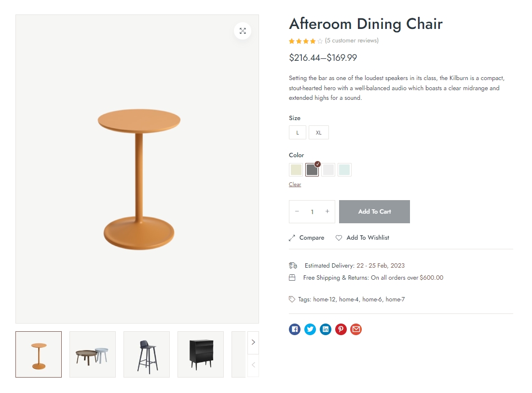Share product on LinkedIn
532x393 pixels.
click(326, 329)
